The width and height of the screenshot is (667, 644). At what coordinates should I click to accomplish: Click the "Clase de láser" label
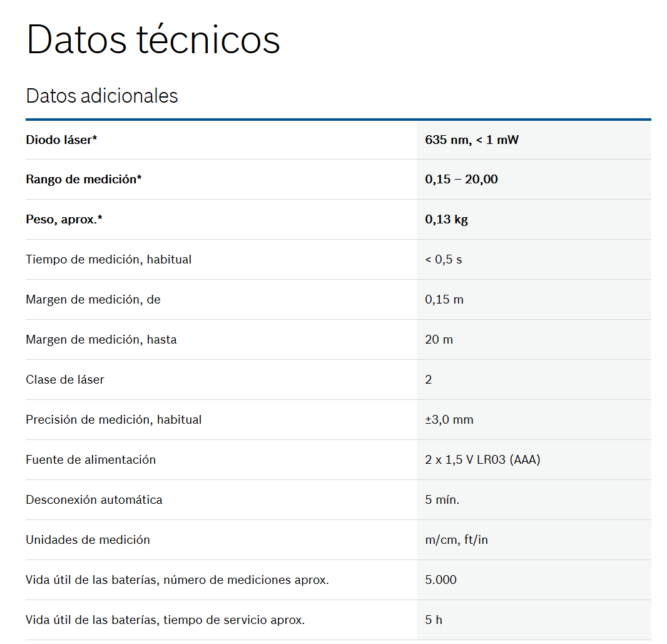[64, 380]
